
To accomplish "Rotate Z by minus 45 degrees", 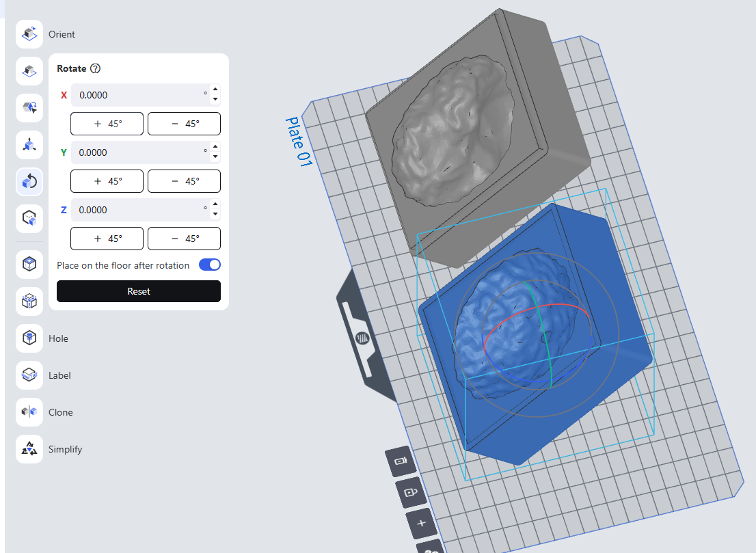I will click(x=184, y=239).
